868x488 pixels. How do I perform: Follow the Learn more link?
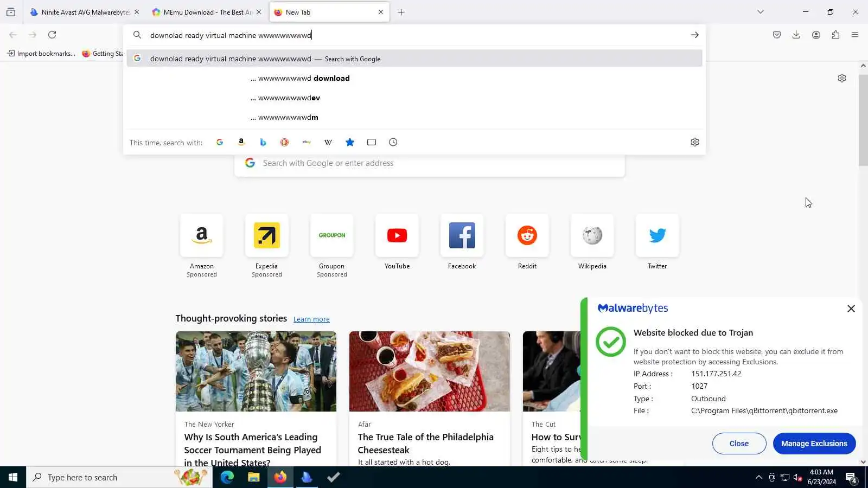click(x=311, y=319)
